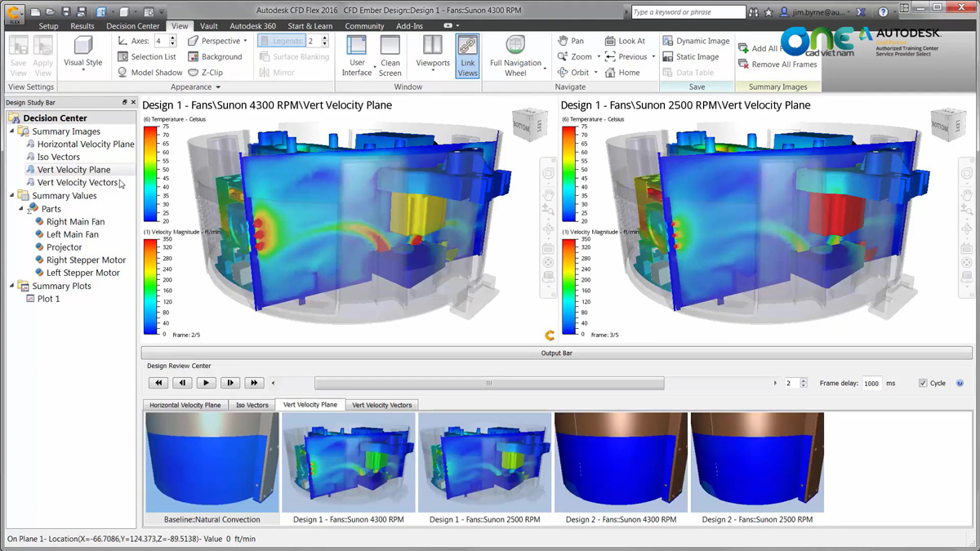980x551 pixels.
Task: Step back to previous frame
Action: [x=182, y=383]
